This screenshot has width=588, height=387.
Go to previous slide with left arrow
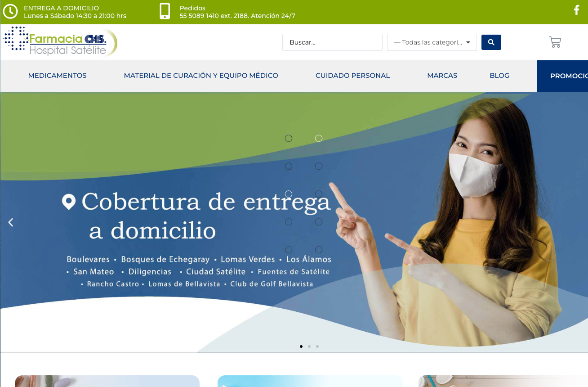point(11,222)
